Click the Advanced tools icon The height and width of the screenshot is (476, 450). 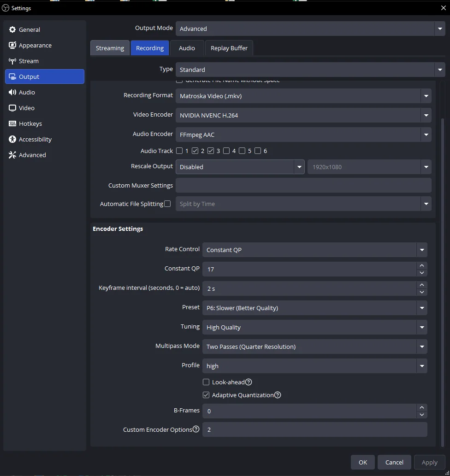click(x=12, y=155)
